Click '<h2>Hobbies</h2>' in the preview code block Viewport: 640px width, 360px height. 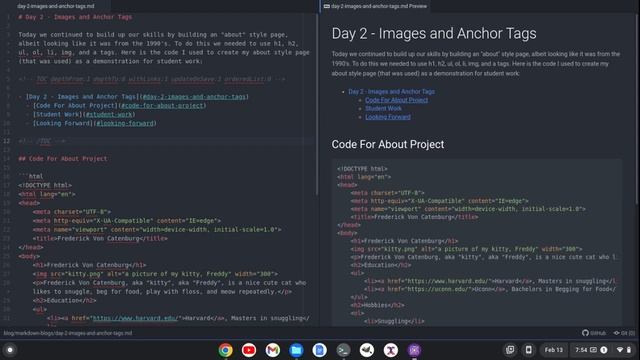click(x=377, y=305)
